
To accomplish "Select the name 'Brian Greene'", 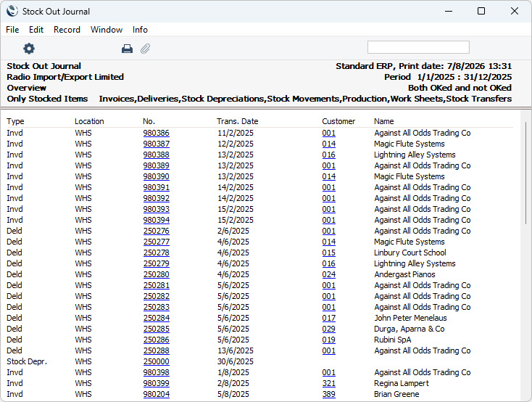I will [x=396, y=394].
